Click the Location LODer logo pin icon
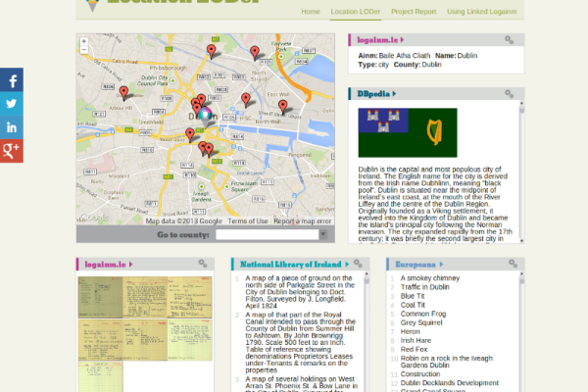This screenshot has width=588, height=392. coord(92,5)
